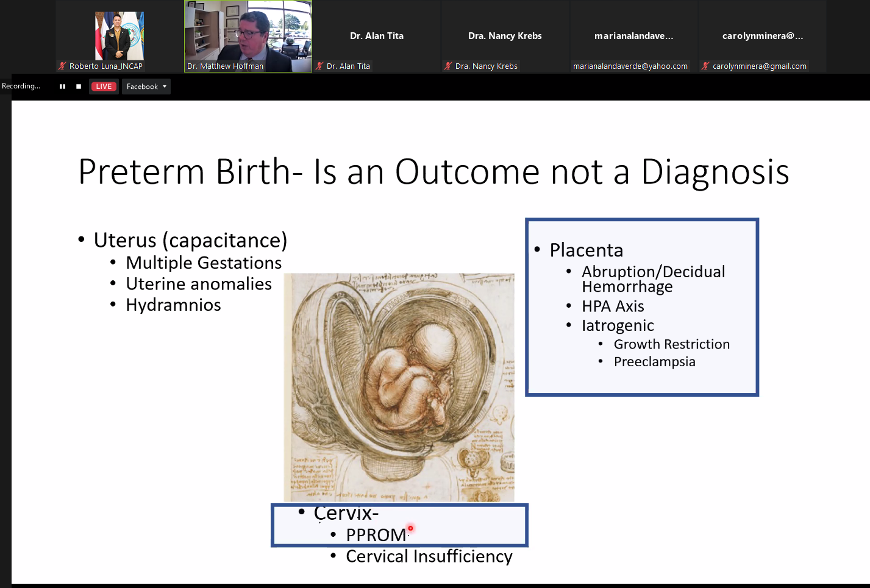Click the 'Preeclampsia' sub-bullet
The image size is (870, 588).
[654, 362]
